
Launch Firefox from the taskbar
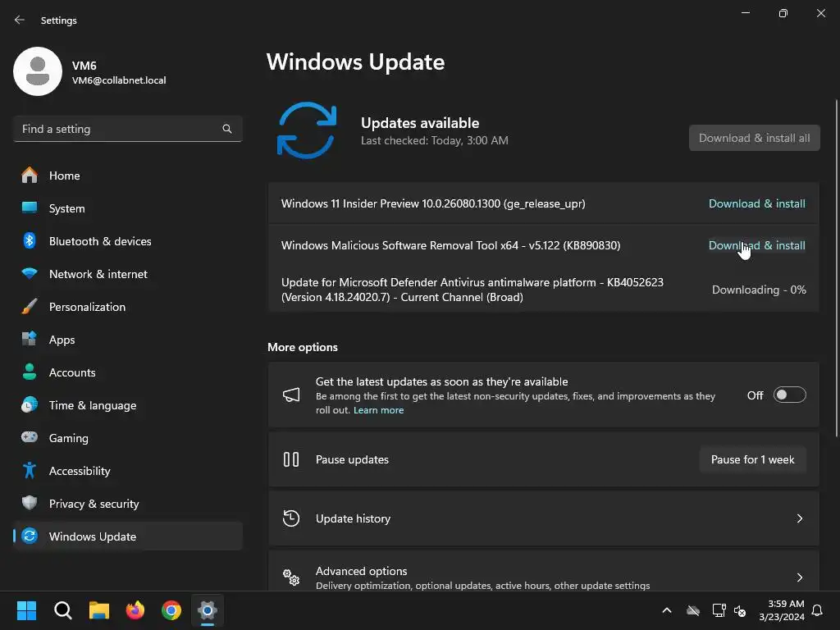(x=135, y=610)
